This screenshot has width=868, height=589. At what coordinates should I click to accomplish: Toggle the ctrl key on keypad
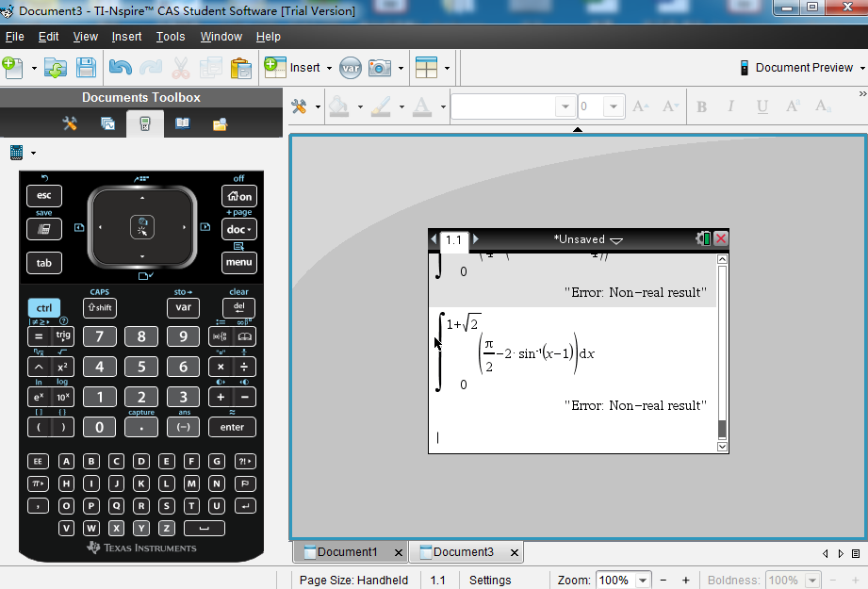tap(44, 308)
